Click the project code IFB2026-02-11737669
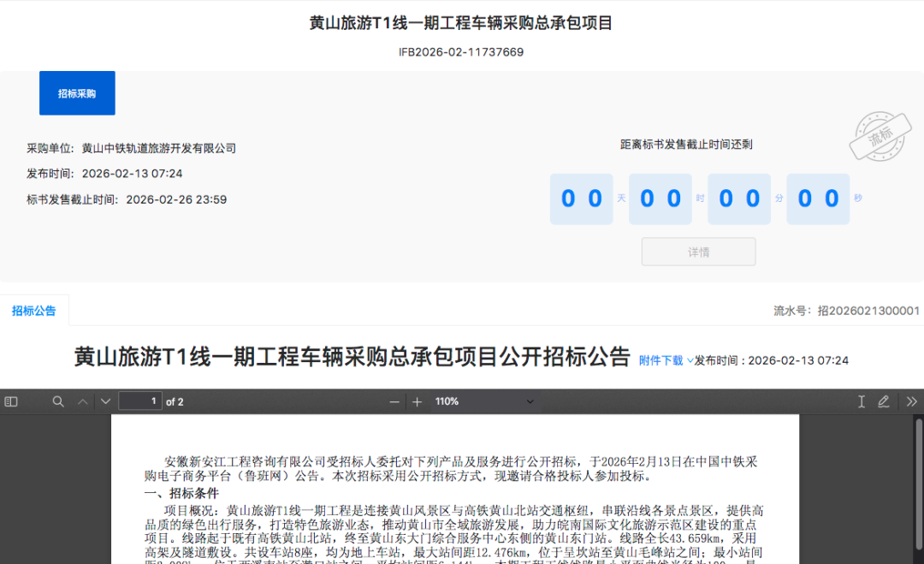 tap(461, 52)
